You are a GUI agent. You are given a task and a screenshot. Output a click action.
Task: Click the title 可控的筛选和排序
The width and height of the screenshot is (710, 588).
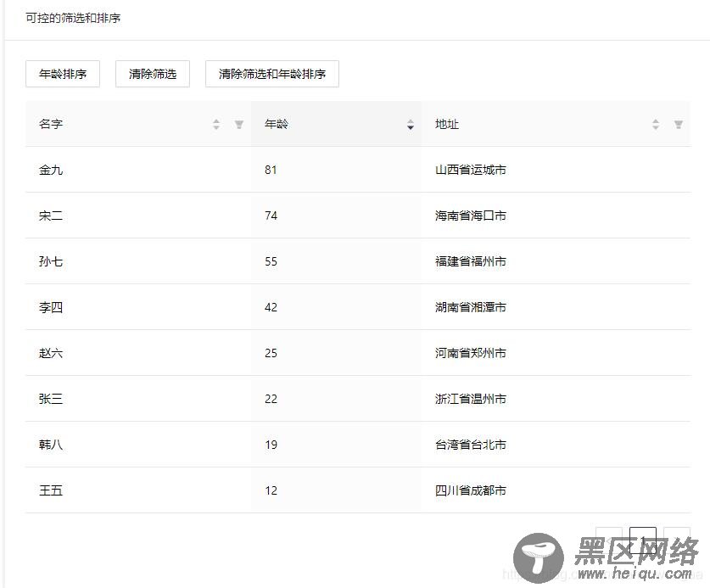[x=73, y=18]
